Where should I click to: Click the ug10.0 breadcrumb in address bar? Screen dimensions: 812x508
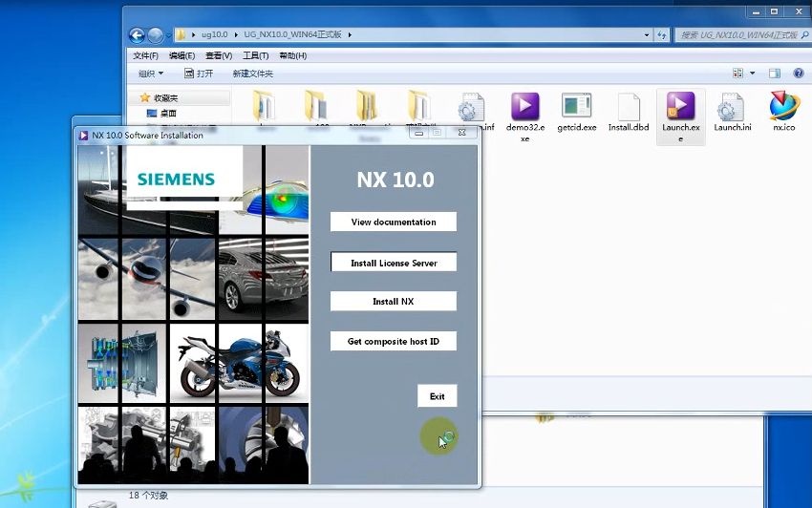tap(214, 34)
